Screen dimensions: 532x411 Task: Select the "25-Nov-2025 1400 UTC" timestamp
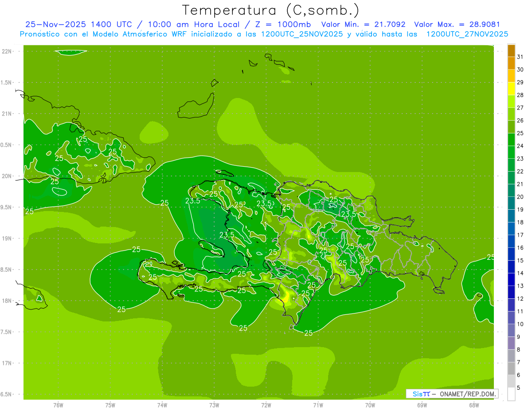(78, 24)
